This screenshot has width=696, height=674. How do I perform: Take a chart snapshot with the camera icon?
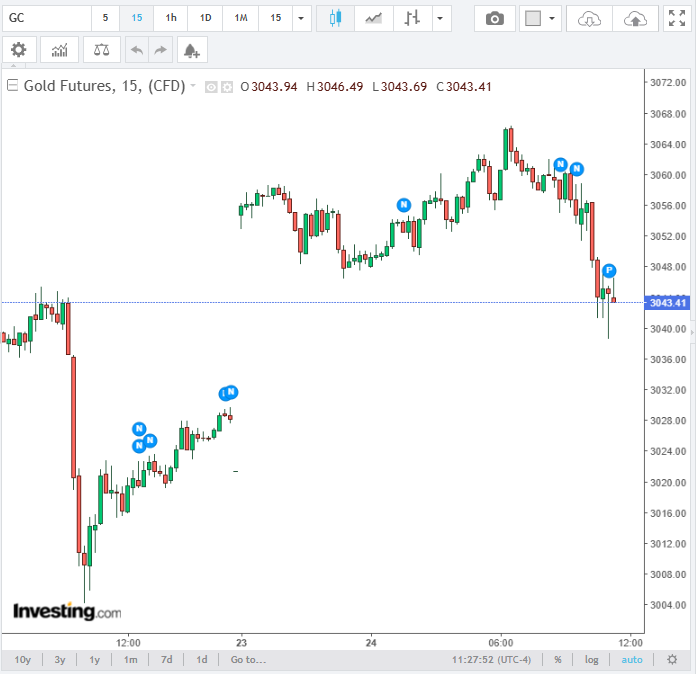pos(494,18)
